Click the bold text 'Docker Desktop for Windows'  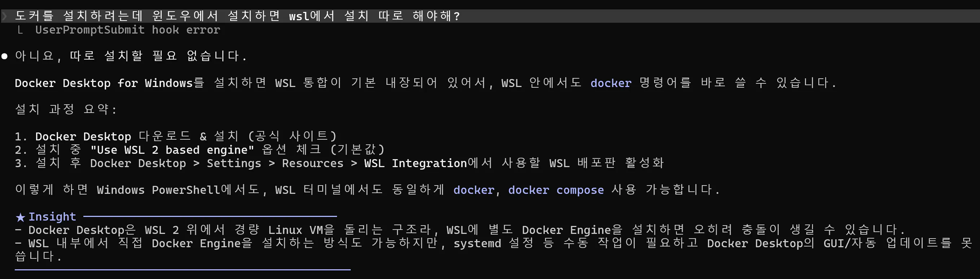point(104,83)
